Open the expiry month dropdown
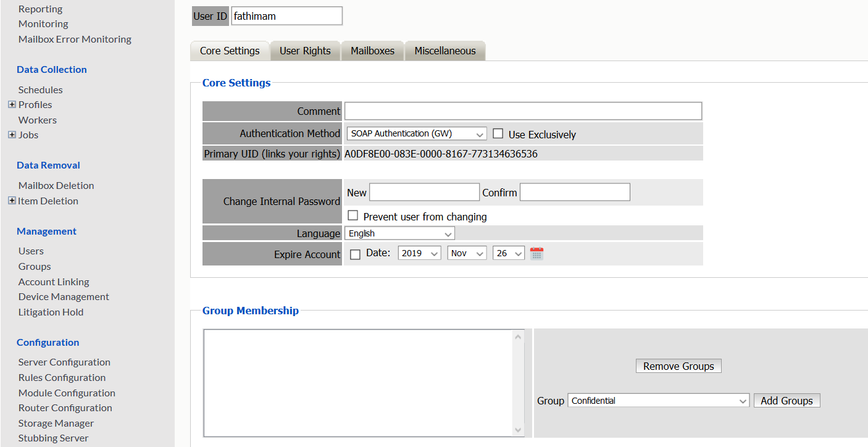The height and width of the screenshot is (447, 868). coord(467,253)
